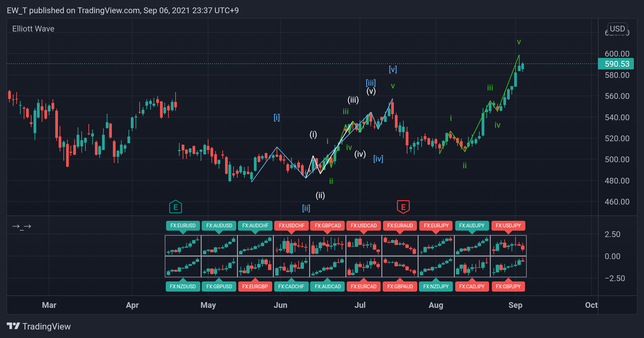Click the blue [iv] wave label
Viewport: 644px width, 338px height.
378,159
